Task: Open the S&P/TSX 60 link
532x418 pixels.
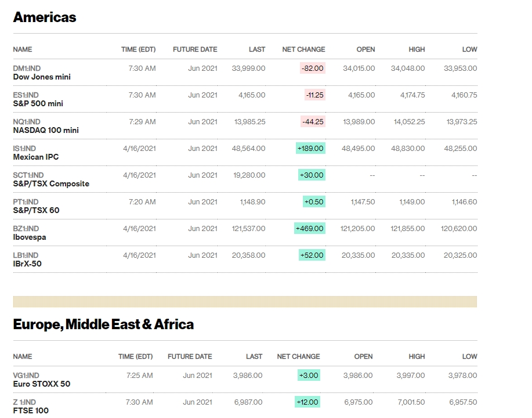Action: tap(36, 210)
